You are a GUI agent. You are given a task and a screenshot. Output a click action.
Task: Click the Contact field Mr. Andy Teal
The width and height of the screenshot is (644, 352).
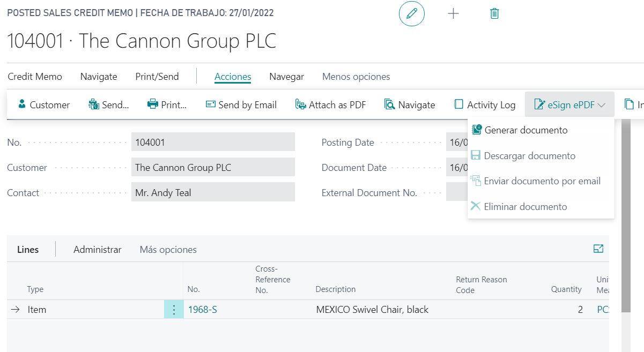(x=212, y=192)
